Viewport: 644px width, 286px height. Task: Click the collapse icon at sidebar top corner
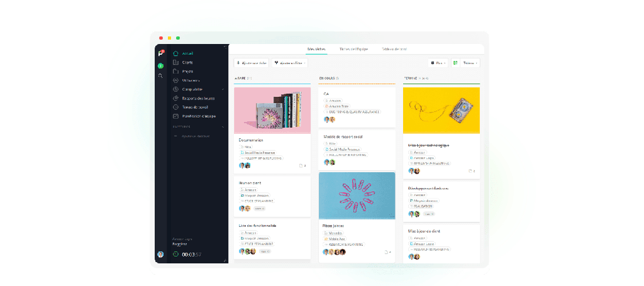point(225,47)
